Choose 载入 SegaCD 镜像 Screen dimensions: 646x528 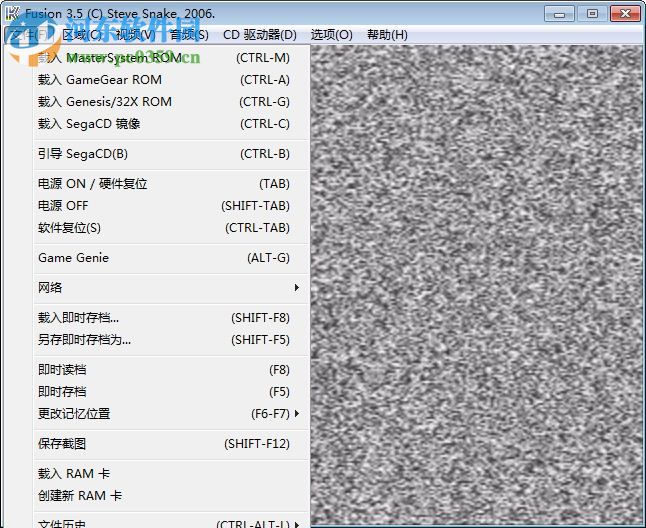tap(171, 124)
